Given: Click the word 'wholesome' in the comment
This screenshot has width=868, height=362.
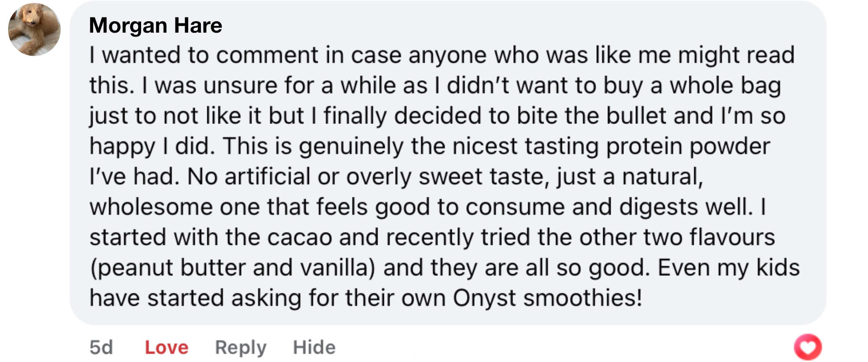Looking at the screenshot, I should 150,207.
